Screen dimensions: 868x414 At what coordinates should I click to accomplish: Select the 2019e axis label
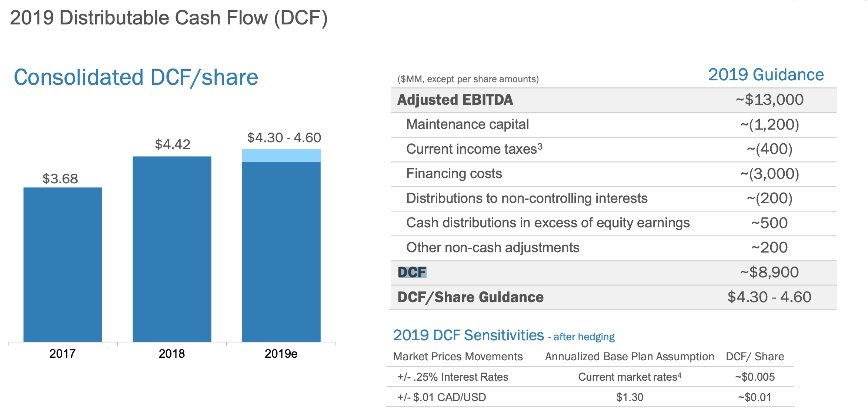point(281,354)
